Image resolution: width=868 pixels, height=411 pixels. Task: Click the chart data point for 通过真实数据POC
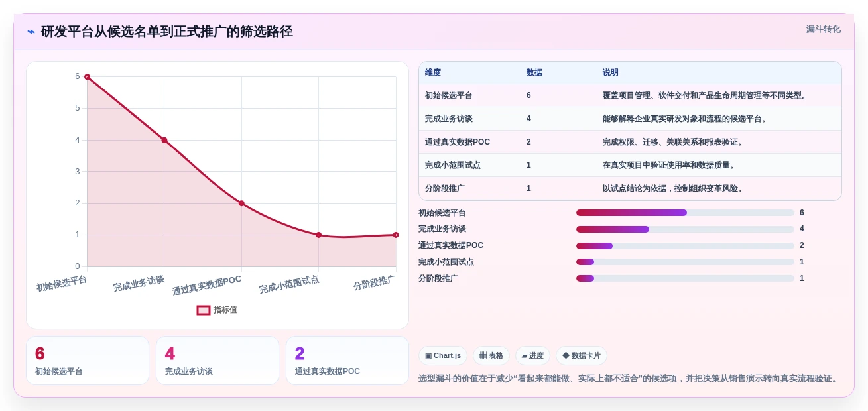point(241,204)
